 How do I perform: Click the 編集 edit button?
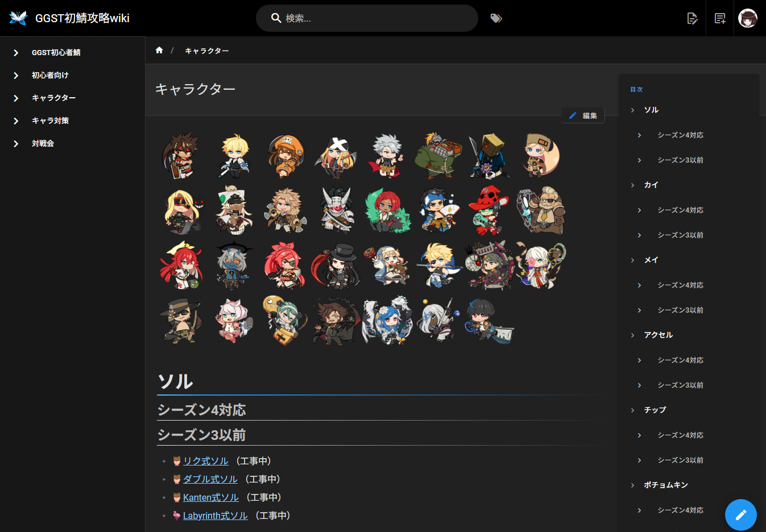(x=583, y=115)
